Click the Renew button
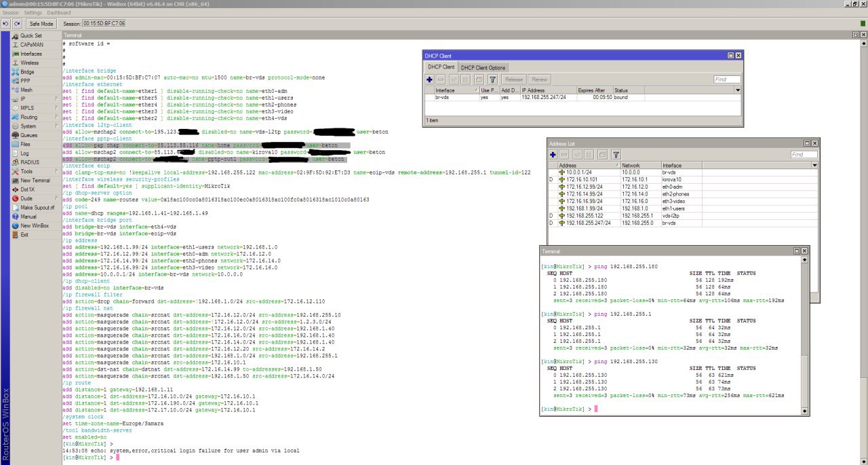Screen dimensions: 868x465 click(x=538, y=79)
